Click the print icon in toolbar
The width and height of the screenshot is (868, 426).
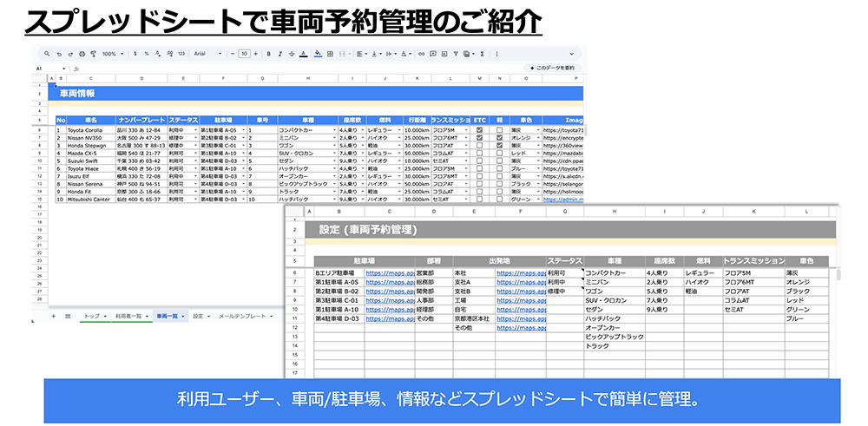pyautogui.click(x=82, y=54)
